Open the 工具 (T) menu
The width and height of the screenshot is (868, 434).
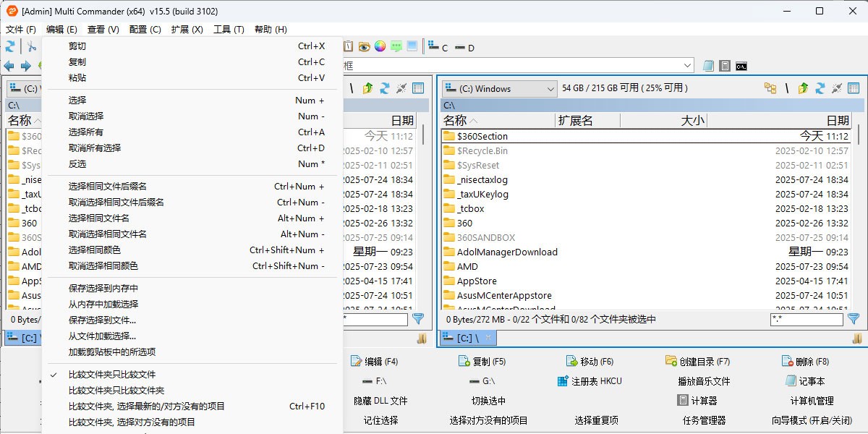click(x=229, y=29)
